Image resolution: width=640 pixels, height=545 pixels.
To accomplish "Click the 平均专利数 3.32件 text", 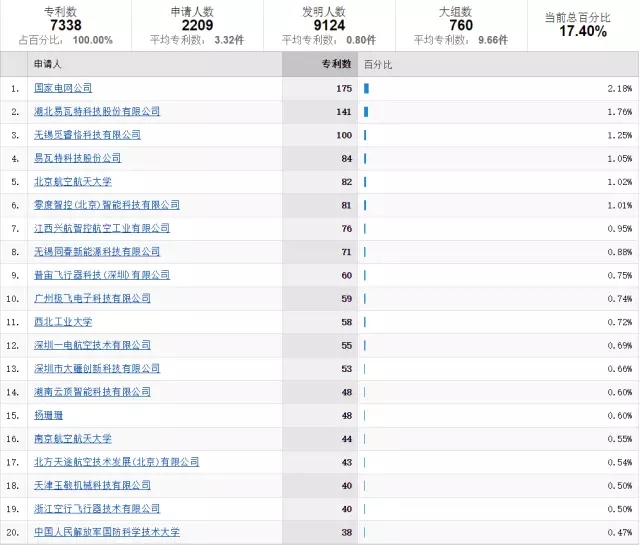I will click(197, 40).
